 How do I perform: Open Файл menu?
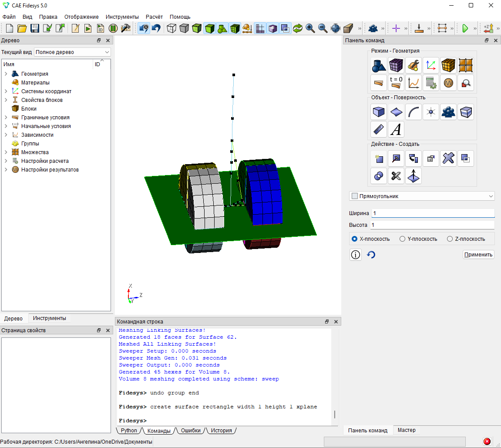9,17
